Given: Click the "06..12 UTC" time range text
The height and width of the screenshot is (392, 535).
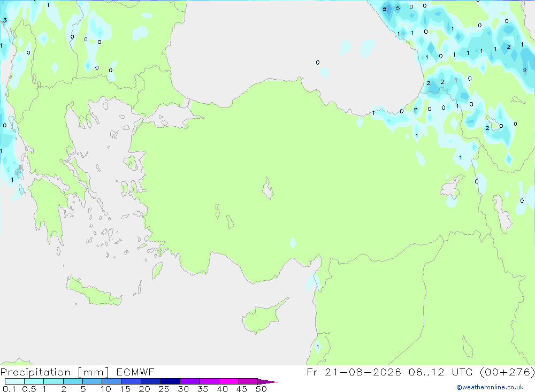Looking at the screenshot, I should 441,372.
